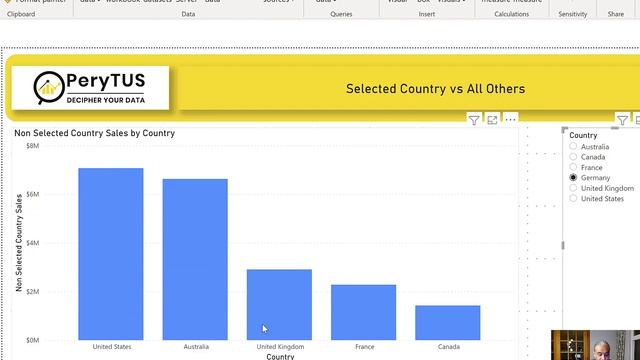
Task: Enter focus mode for the bar chart
Action: pos(492,120)
